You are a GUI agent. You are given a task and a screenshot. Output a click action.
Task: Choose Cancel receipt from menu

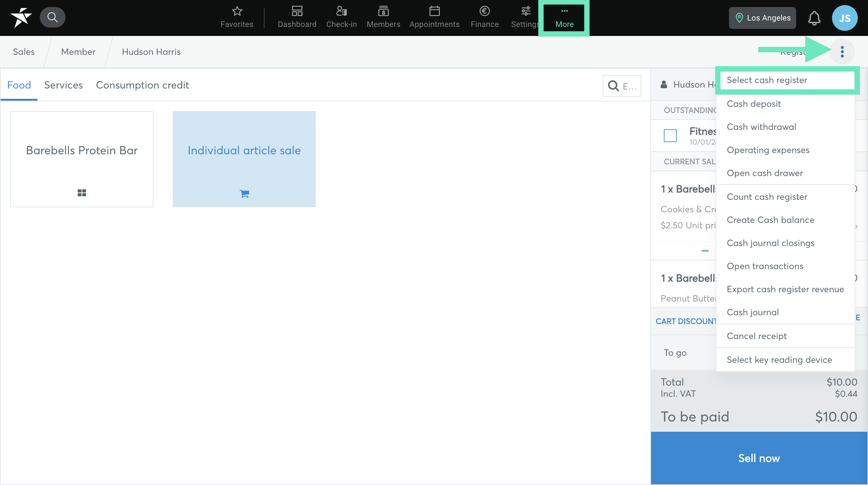point(786,336)
